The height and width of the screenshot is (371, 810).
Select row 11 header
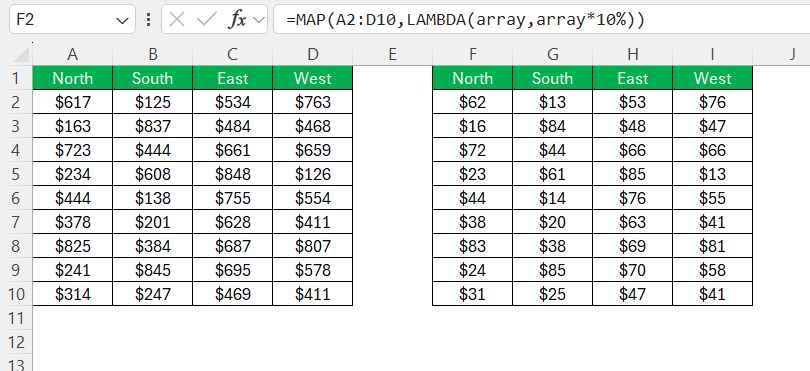click(17, 318)
